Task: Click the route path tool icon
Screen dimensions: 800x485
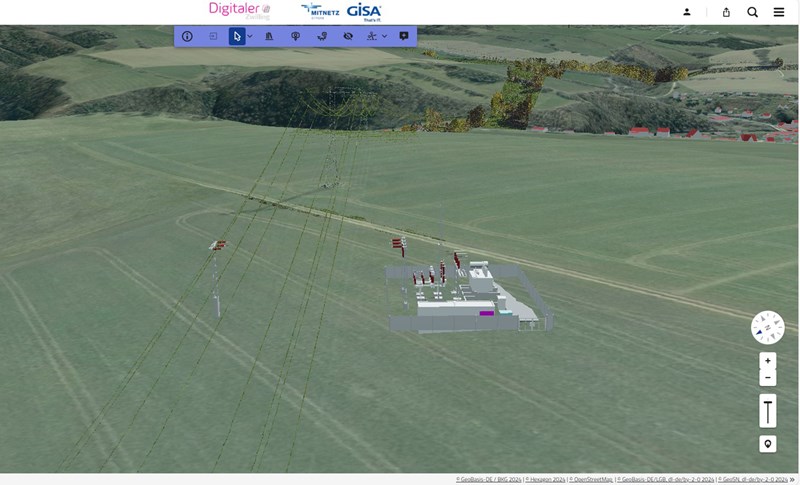Action: pos(322,36)
